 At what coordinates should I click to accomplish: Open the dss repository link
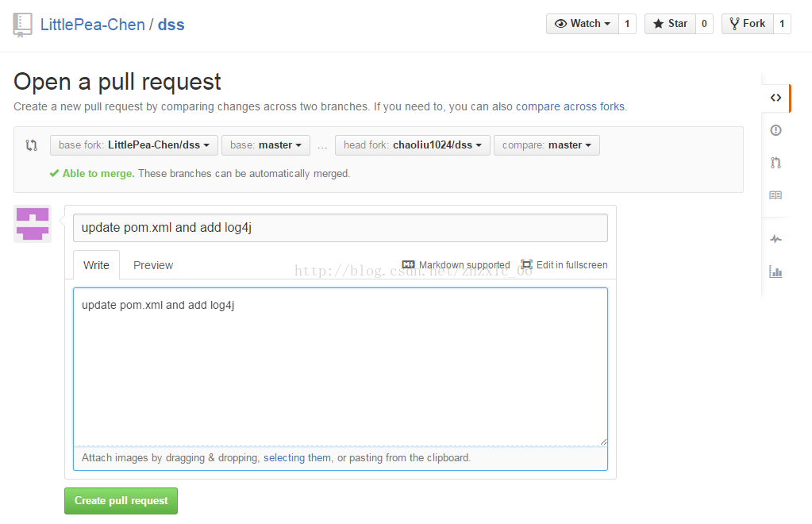pyautogui.click(x=171, y=25)
